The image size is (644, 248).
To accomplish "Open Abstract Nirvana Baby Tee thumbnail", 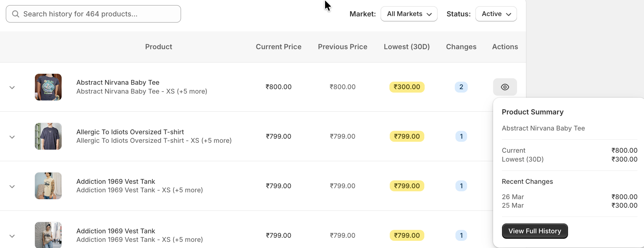I will click(x=48, y=87).
